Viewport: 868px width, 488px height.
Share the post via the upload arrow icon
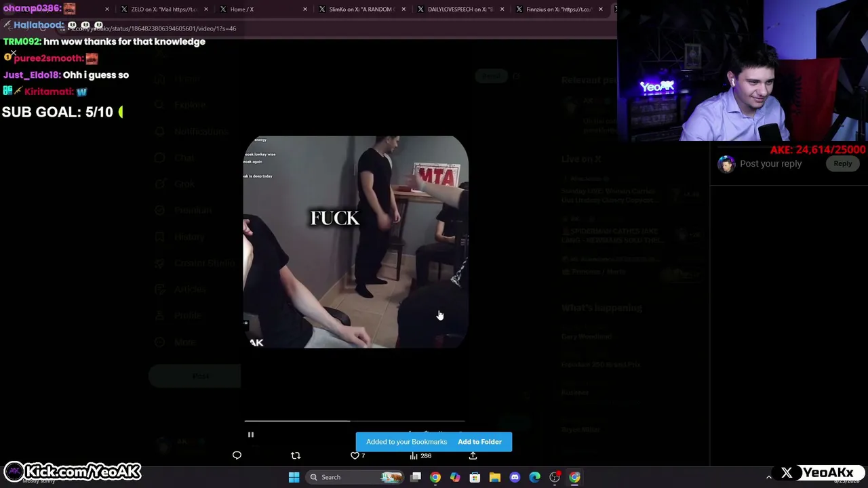[x=473, y=455]
